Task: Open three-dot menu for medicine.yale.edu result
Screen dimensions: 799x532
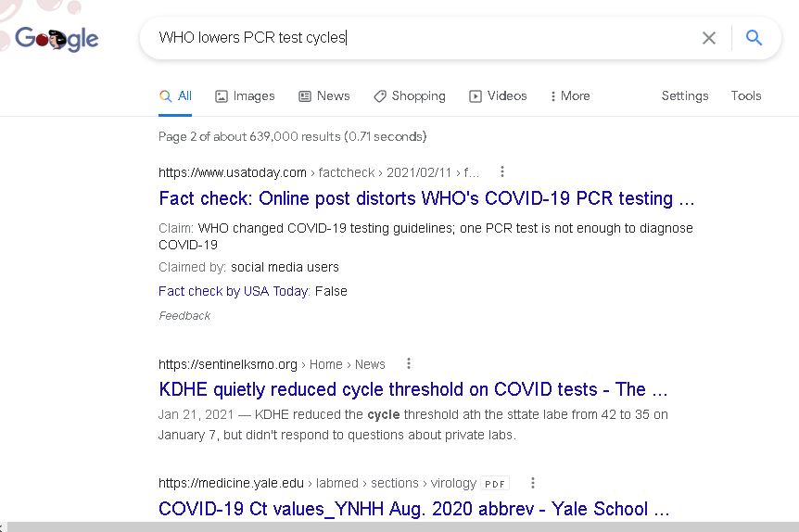Action: (533, 483)
